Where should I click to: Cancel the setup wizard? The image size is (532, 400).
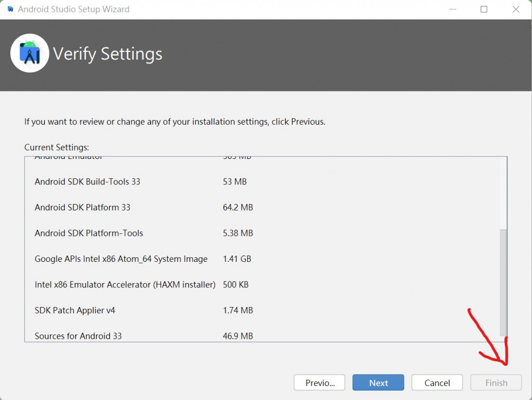pyautogui.click(x=437, y=383)
